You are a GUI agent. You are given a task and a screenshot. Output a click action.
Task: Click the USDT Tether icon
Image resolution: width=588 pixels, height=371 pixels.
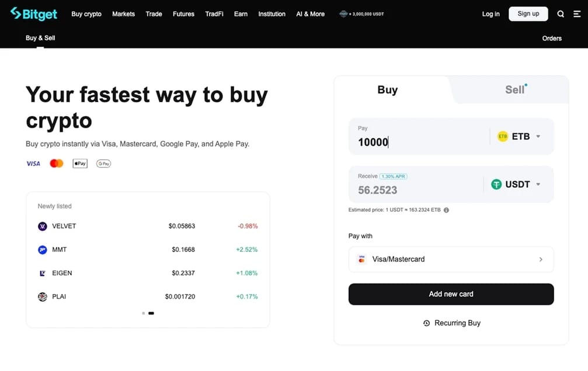tap(496, 184)
